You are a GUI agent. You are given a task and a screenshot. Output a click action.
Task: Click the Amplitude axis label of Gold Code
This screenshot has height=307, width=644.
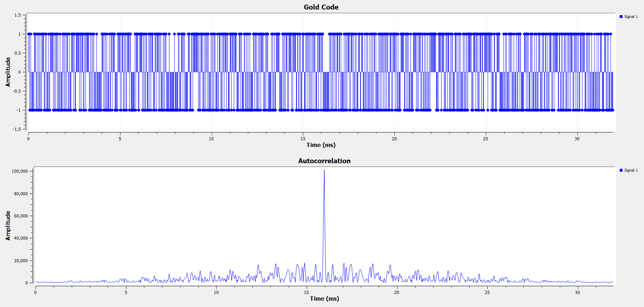[8, 72]
